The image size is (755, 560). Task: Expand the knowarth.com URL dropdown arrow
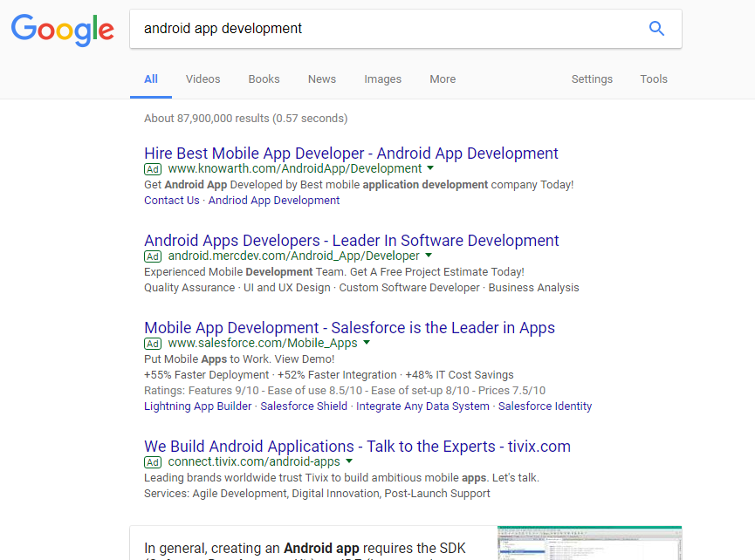pyautogui.click(x=430, y=167)
